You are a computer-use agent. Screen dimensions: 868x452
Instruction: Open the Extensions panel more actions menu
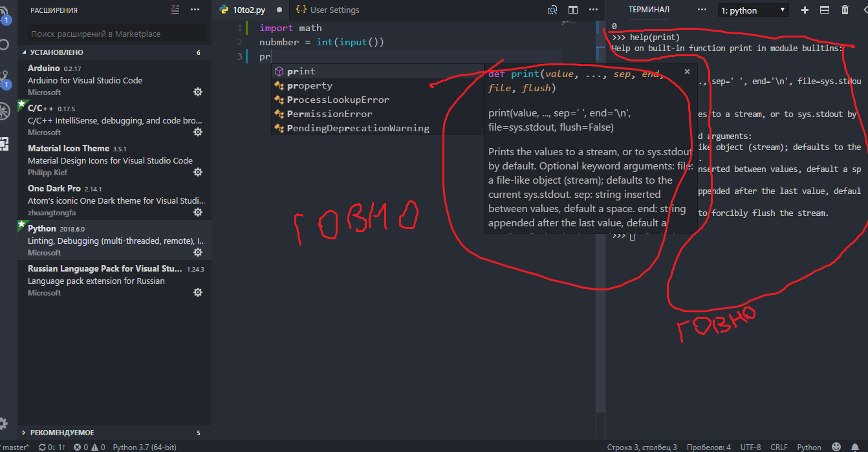coord(195,10)
